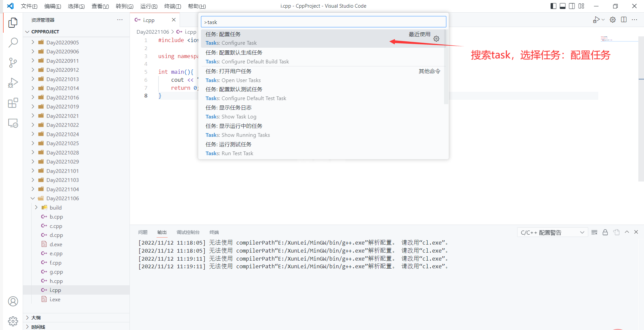Open d.exe file in explorer
Viewport: 644px width, 330px height.
(56, 244)
